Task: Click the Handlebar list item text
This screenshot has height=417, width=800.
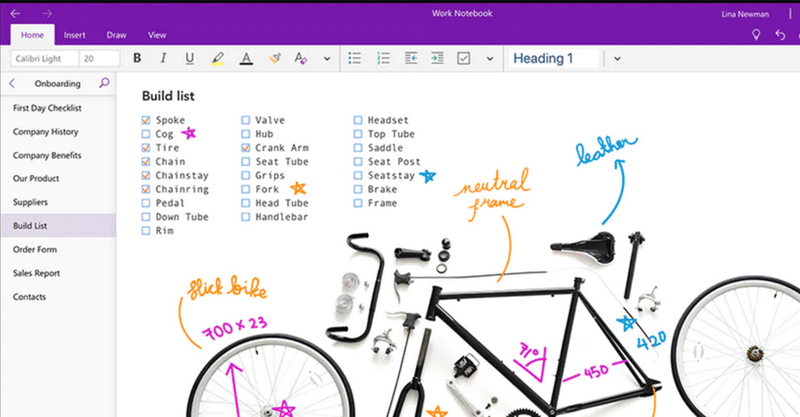Action: 282,216
